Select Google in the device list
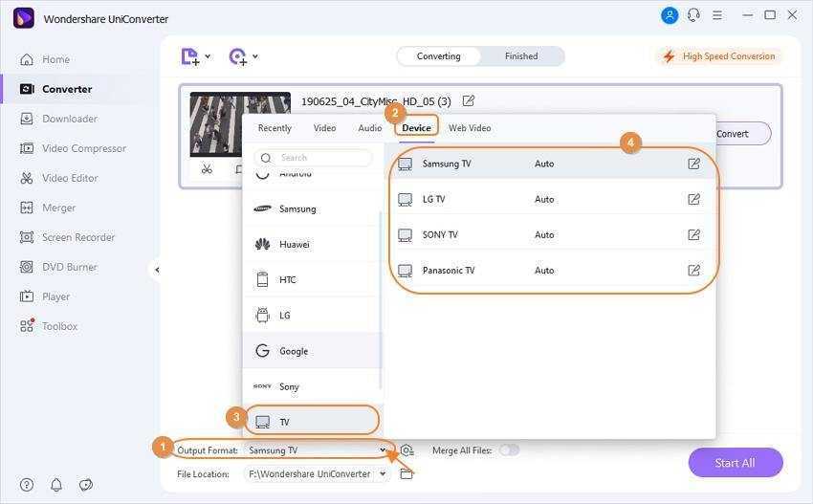This screenshot has width=813, height=504. tap(312, 351)
